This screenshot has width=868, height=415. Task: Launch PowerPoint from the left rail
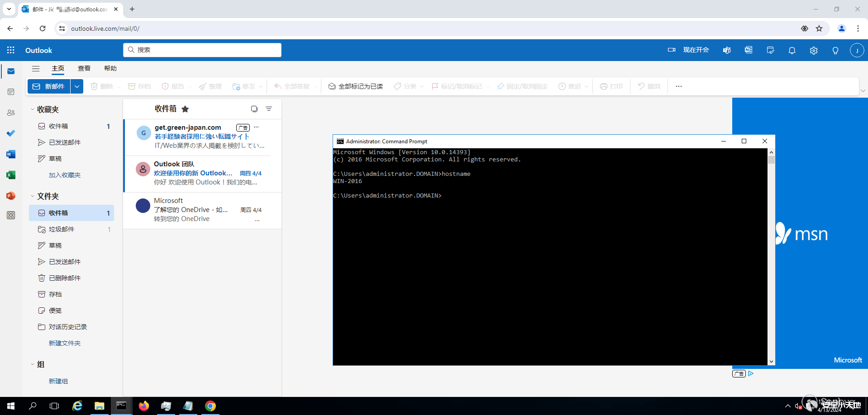click(x=11, y=196)
